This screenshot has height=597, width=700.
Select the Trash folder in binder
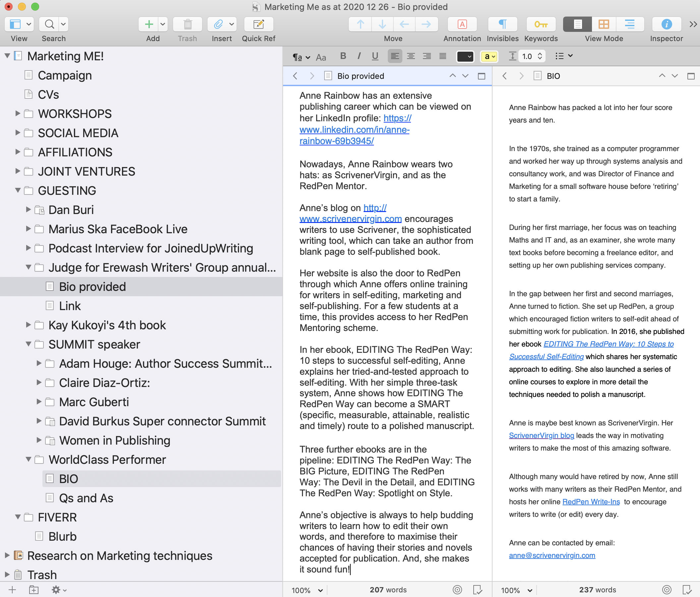point(42,575)
